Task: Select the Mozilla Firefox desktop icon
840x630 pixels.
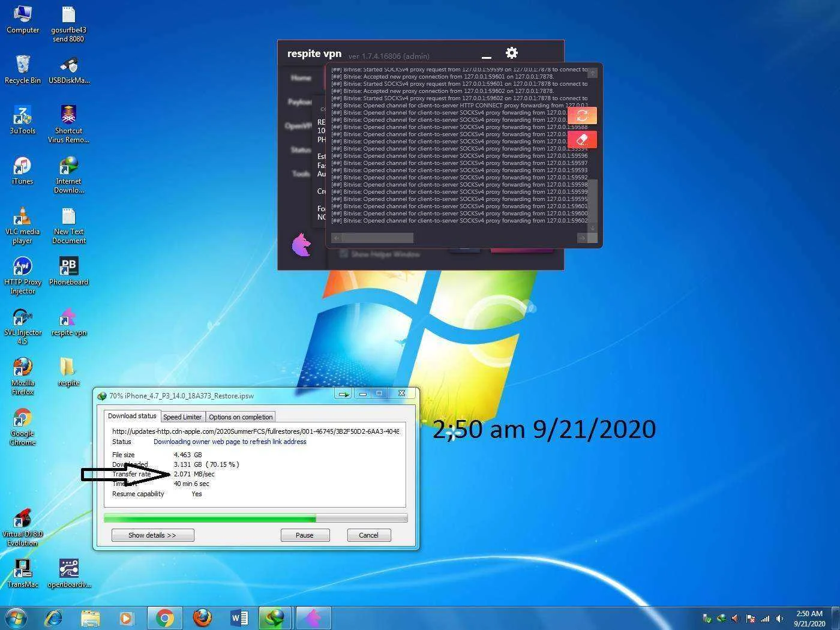Action: pyautogui.click(x=23, y=376)
